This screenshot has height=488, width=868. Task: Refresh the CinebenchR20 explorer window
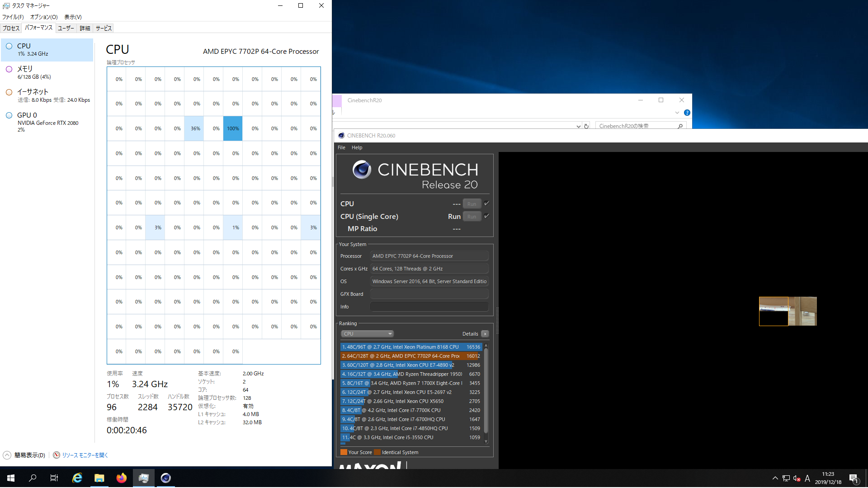[586, 126]
